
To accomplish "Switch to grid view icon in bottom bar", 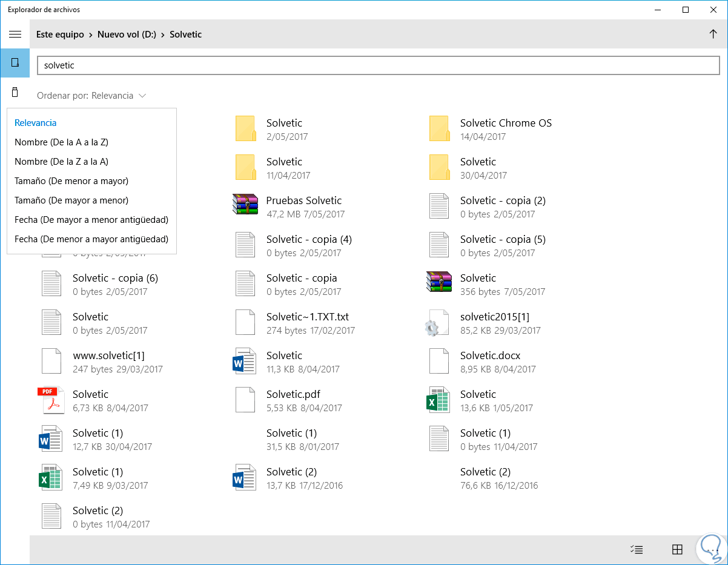I will pos(678,550).
